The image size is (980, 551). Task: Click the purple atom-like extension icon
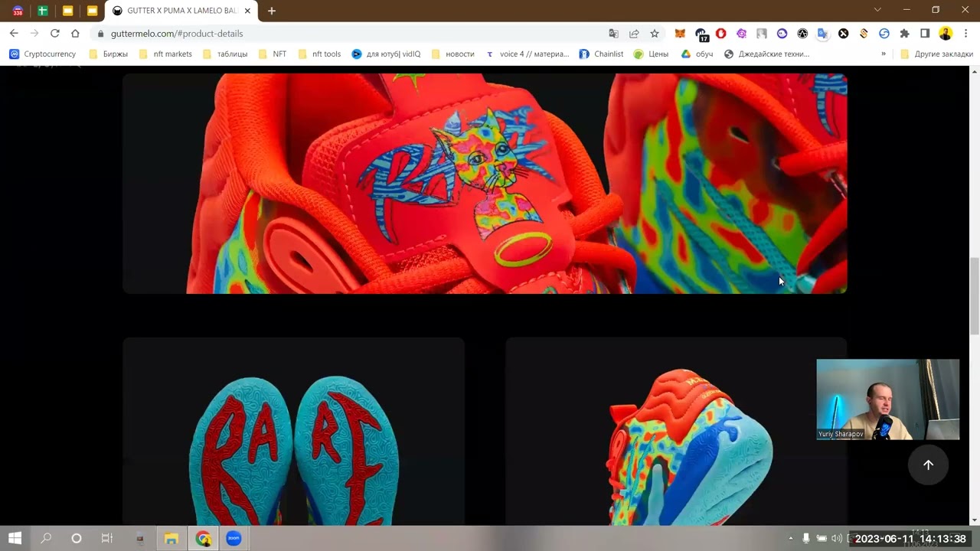[741, 34]
